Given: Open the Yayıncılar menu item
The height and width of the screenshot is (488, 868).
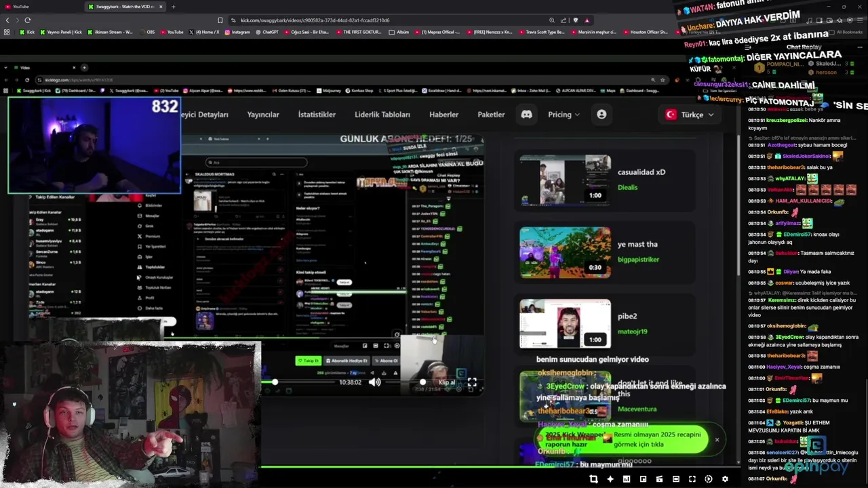Looking at the screenshot, I should pyautogui.click(x=263, y=115).
